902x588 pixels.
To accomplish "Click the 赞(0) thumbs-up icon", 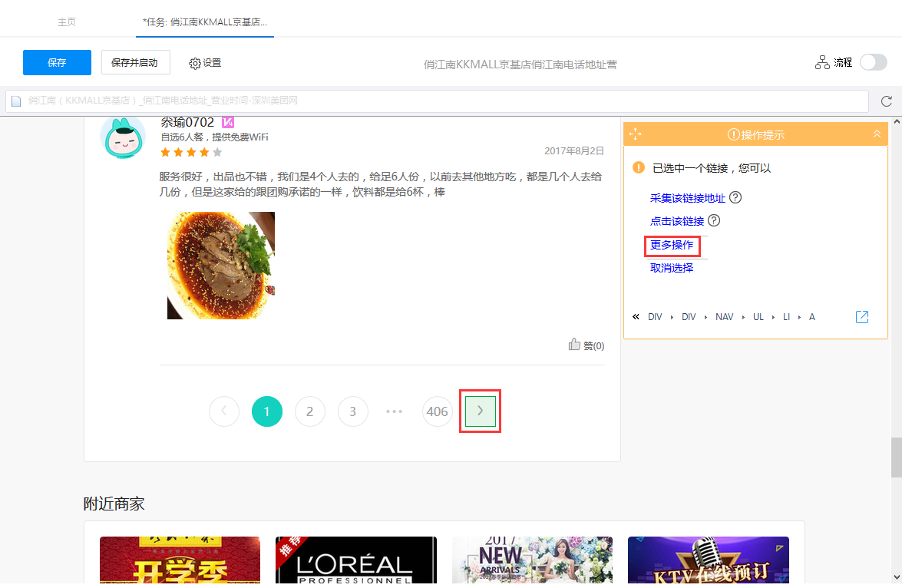I will point(574,344).
